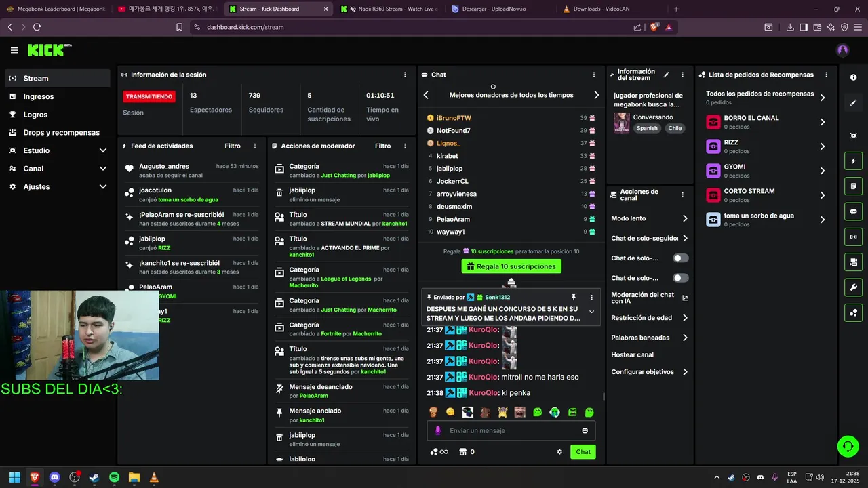Open Moderación del chat con IA link
This screenshot has height=488, width=868.
pyautogui.click(x=650, y=298)
